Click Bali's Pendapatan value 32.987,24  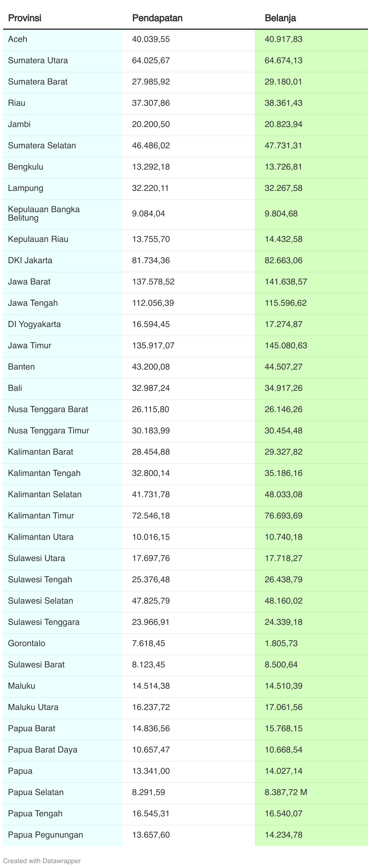(x=151, y=388)
